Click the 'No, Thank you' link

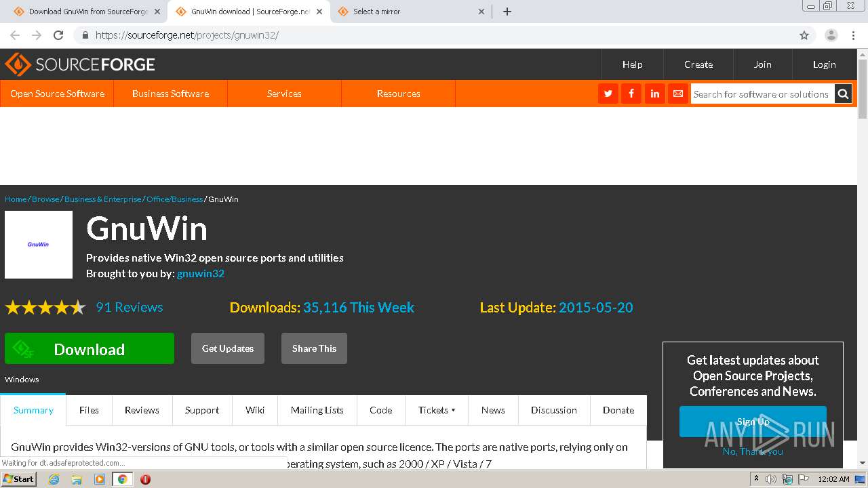[753, 451]
